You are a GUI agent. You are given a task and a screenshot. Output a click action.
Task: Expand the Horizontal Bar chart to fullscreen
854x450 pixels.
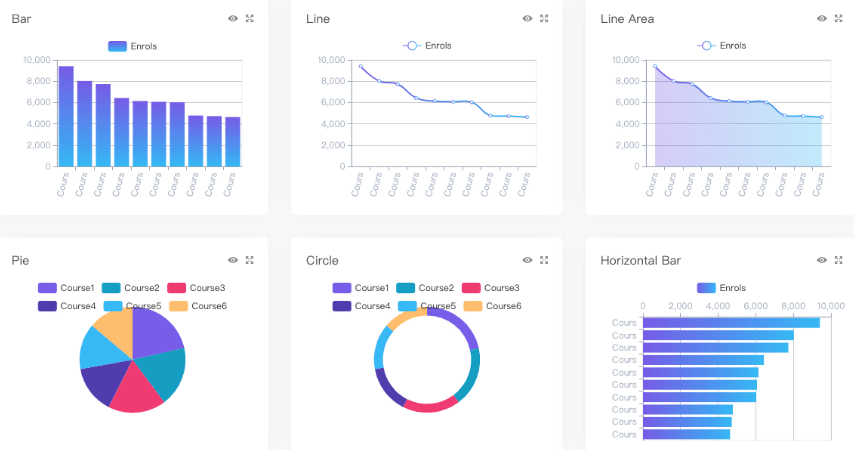tap(839, 260)
